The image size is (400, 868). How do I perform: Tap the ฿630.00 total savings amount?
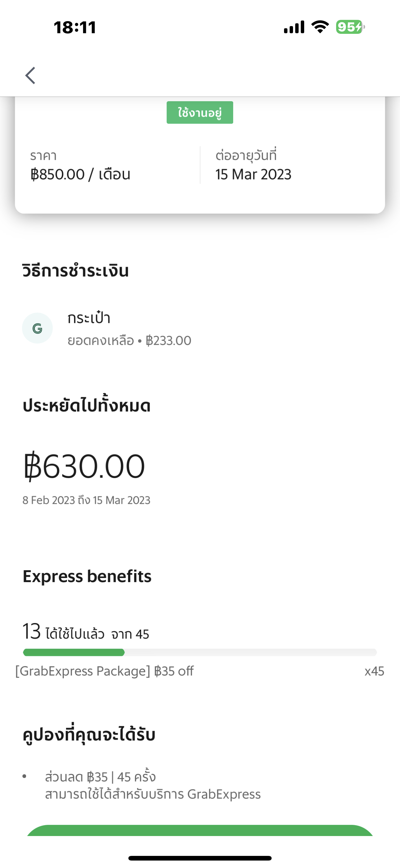(84, 466)
